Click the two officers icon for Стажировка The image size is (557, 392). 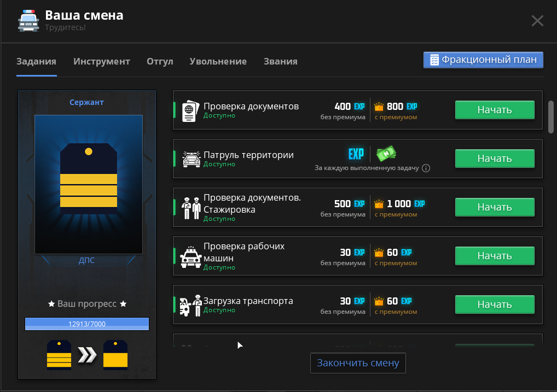point(191,208)
